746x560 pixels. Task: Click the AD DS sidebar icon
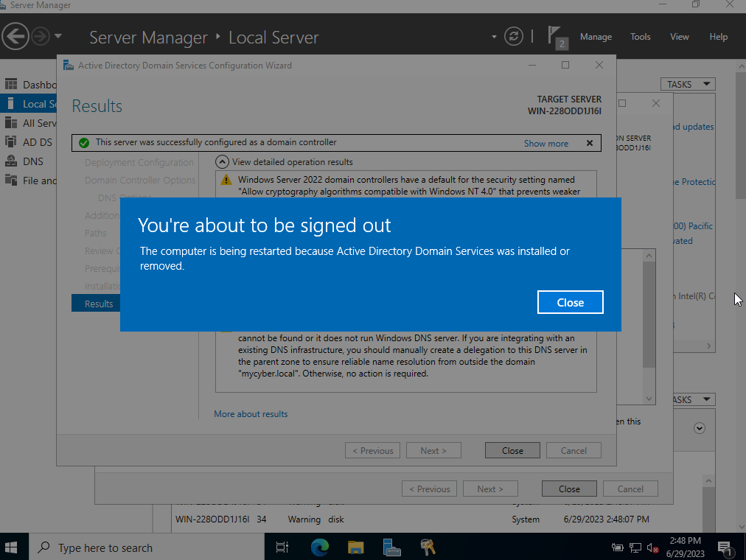coord(11,141)
